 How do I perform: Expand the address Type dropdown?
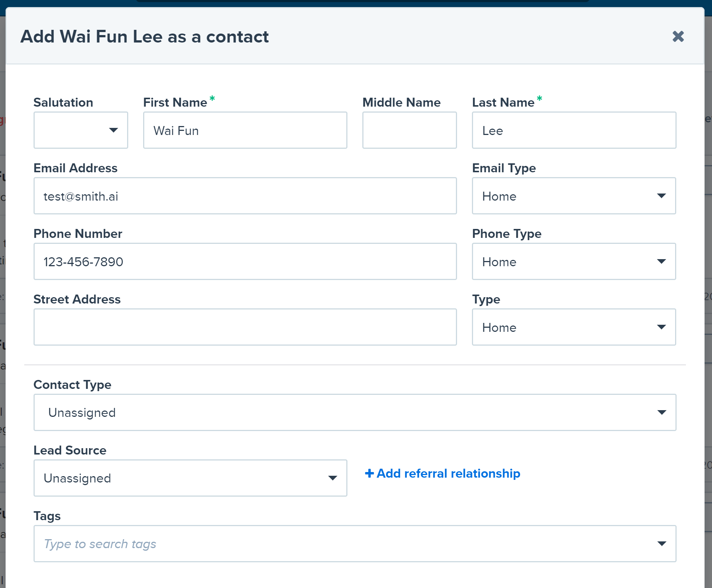[x=574, y=327]
